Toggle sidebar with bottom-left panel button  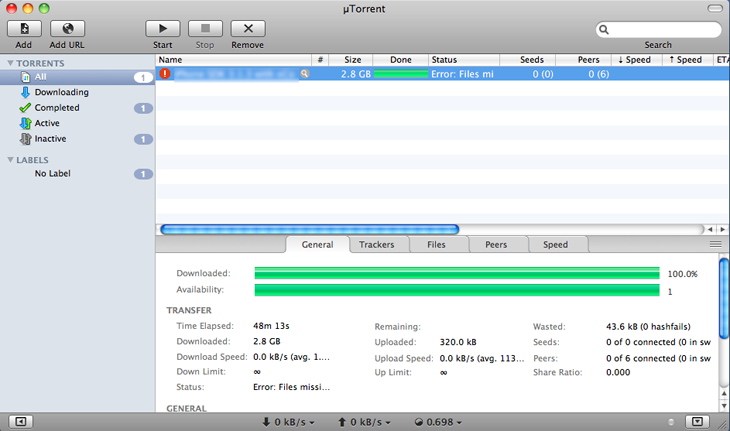[x=20, y=422]
